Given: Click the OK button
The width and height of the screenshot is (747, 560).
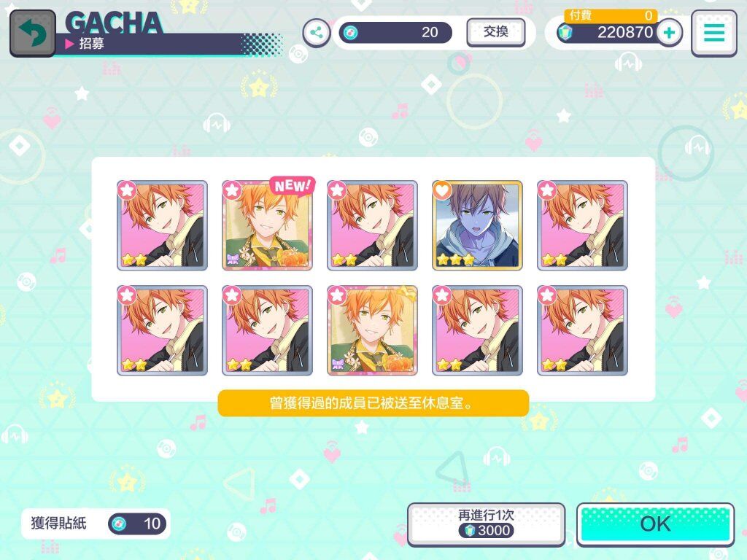Looking at the screenshot, I should pos(655,524).
